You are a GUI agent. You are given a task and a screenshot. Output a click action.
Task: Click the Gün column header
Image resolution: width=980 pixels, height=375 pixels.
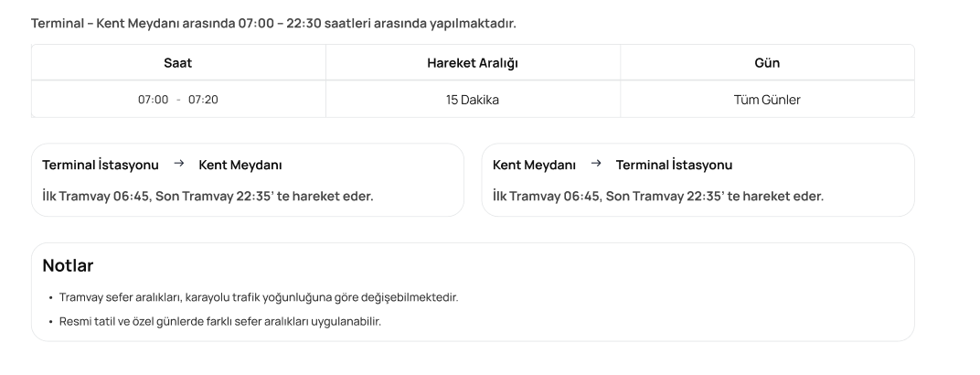767,63
